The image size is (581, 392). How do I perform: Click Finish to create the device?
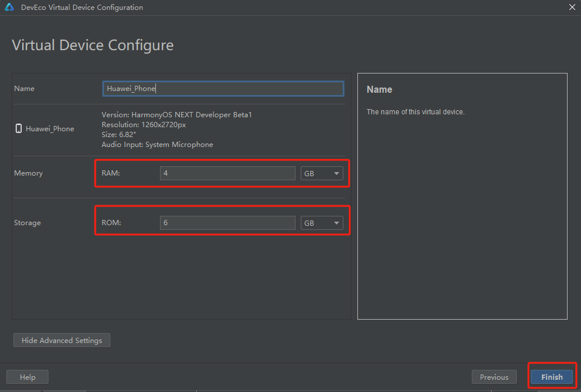(552, 377)
